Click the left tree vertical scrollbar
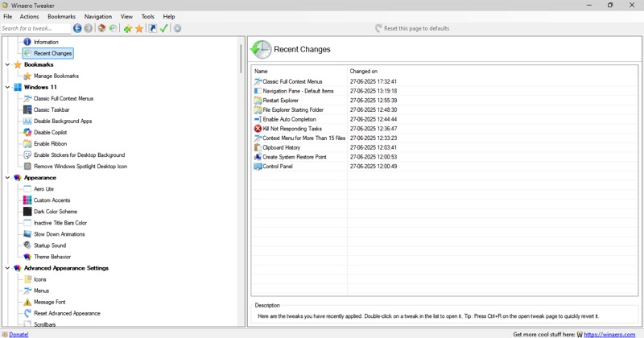The image size is (644, 338). (241, 58)
